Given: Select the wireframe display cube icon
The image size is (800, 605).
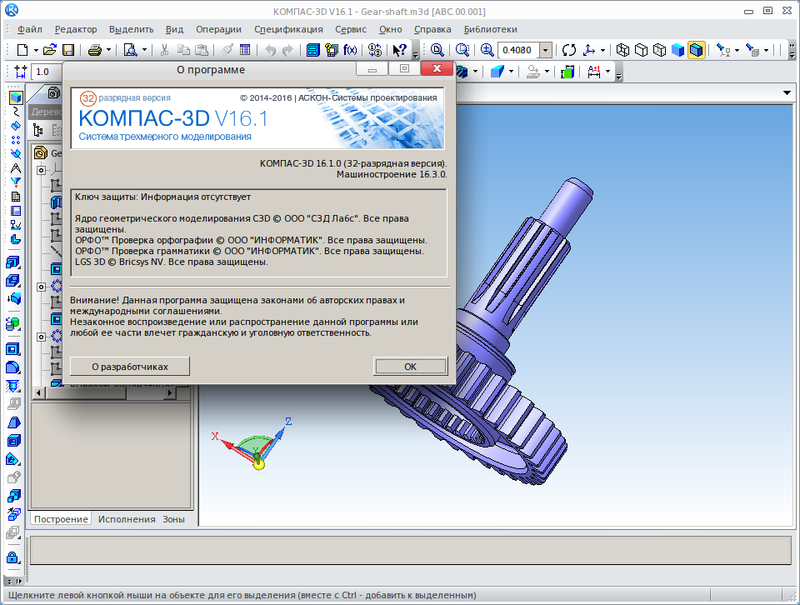Looking at the screenshot, I should (x=622, y=50).
